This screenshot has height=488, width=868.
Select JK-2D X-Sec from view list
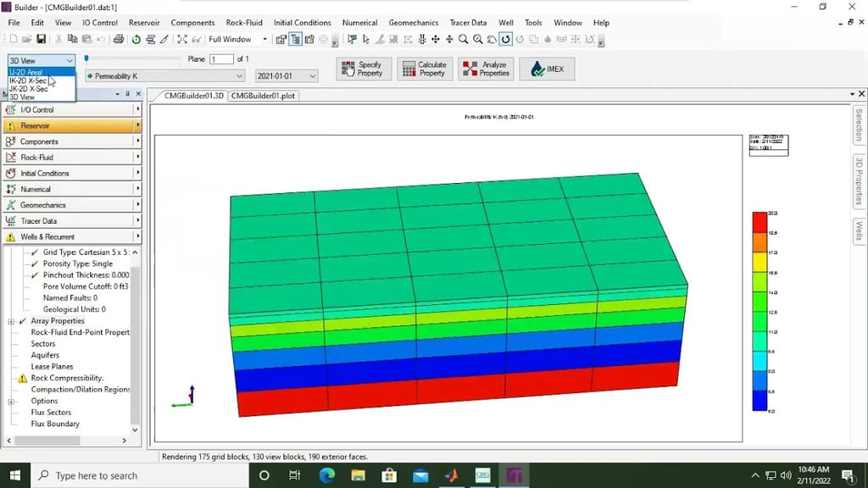pyautogui.click(x=41, y=88)
